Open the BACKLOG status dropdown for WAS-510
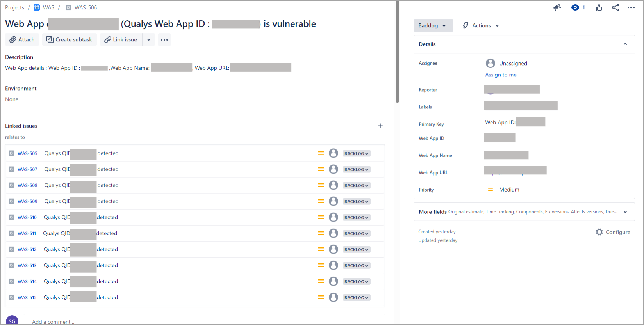This screenshot has height=325, width=644. click(x=357, y=217)
